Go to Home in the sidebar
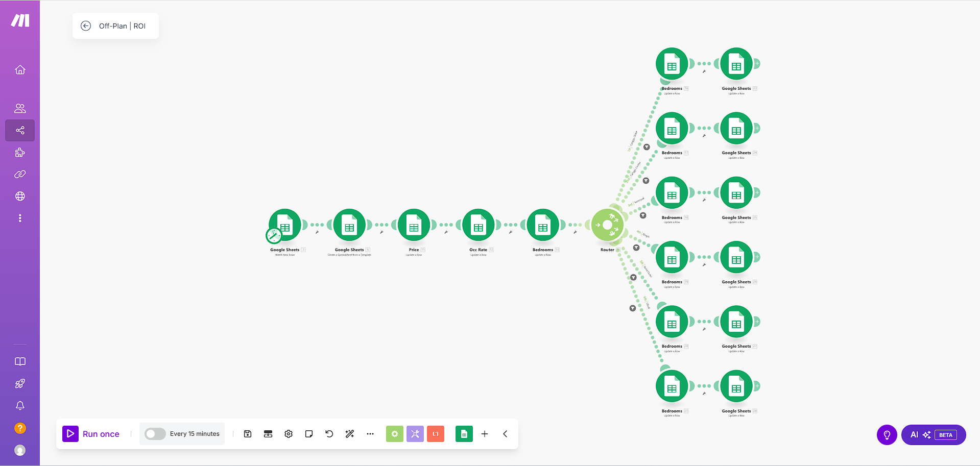Screen dimensions: 980x466 (20, 70)
